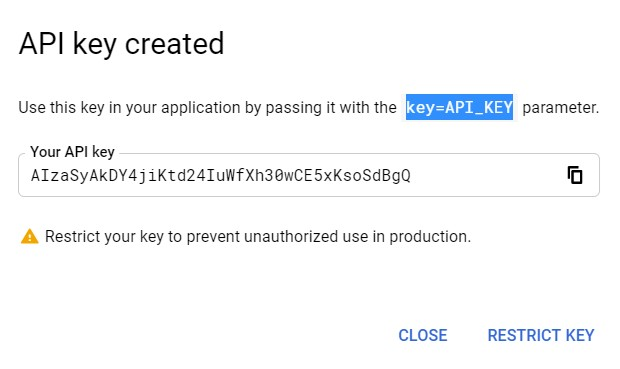620x369 pixels.
Task: Click the word "parameter." after the code snippet
Action: click(561, 108)
